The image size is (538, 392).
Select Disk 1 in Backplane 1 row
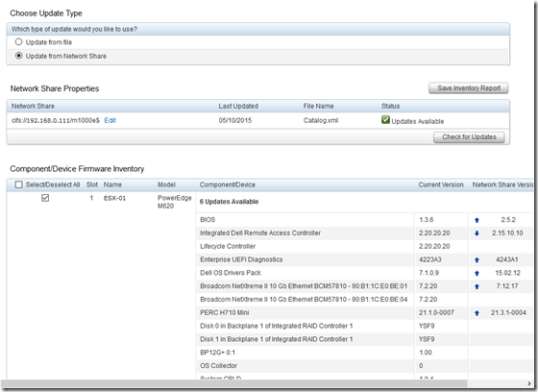364,339
